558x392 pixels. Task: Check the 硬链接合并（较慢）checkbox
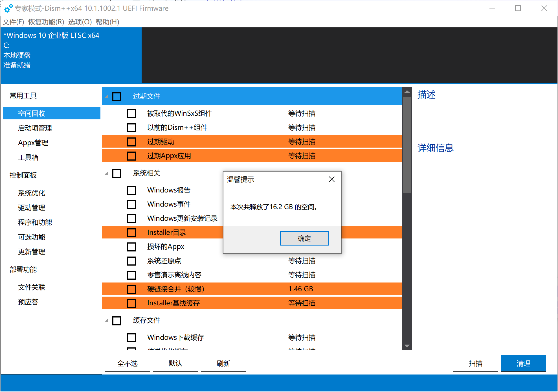pyautogui.click(x=131, y=289)
